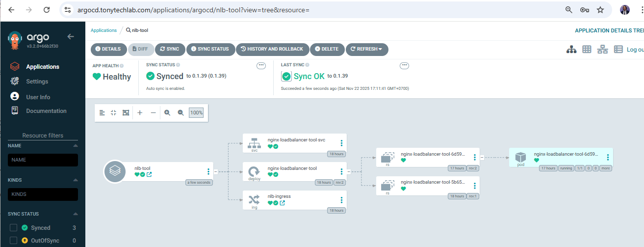Image resolution: width=644 pixels, height=247 pixels.
Task: Switch to the tree view icon
Action: click(571, 49)
